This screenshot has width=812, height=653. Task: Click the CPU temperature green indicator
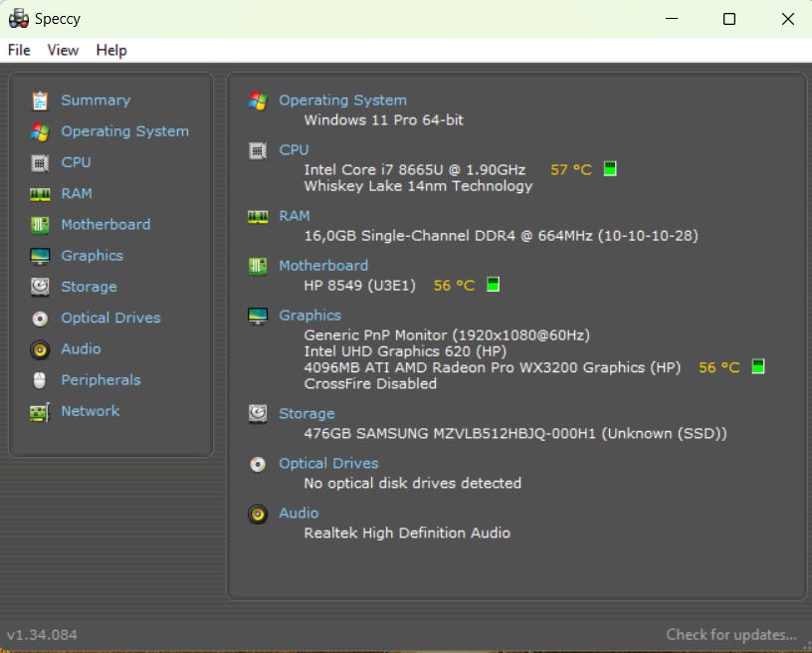[x=610, y=169]
